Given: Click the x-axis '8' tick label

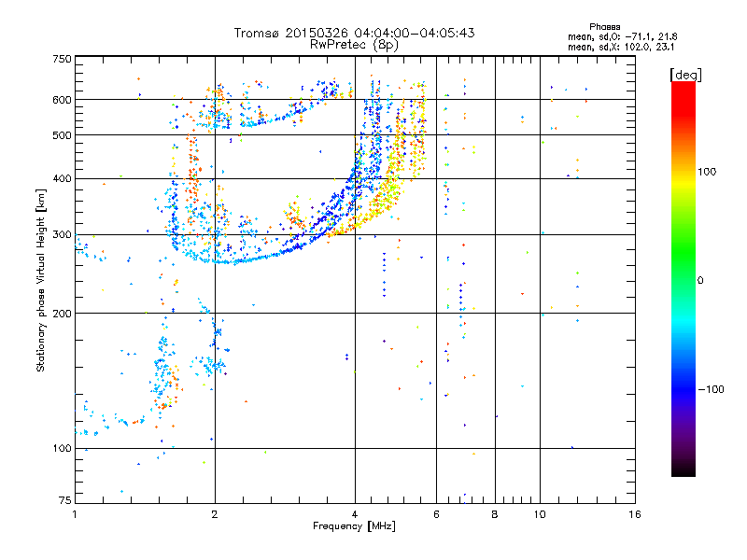Looking at the screenshot, I should 495,514.
